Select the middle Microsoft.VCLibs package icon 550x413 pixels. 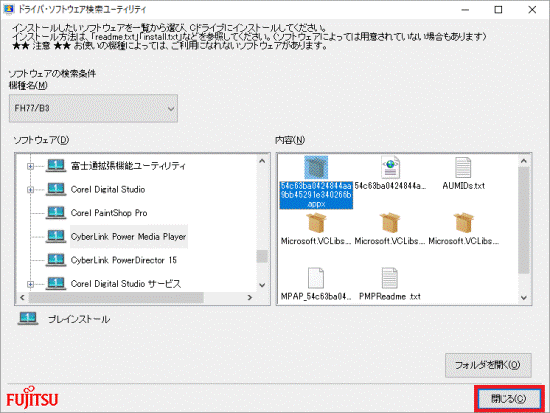tap(390, 223)
